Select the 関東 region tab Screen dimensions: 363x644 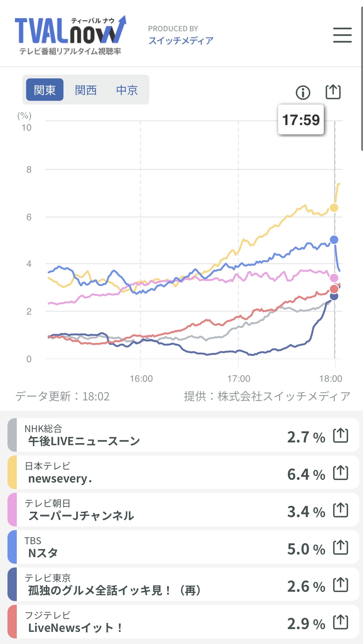[45, 90]
